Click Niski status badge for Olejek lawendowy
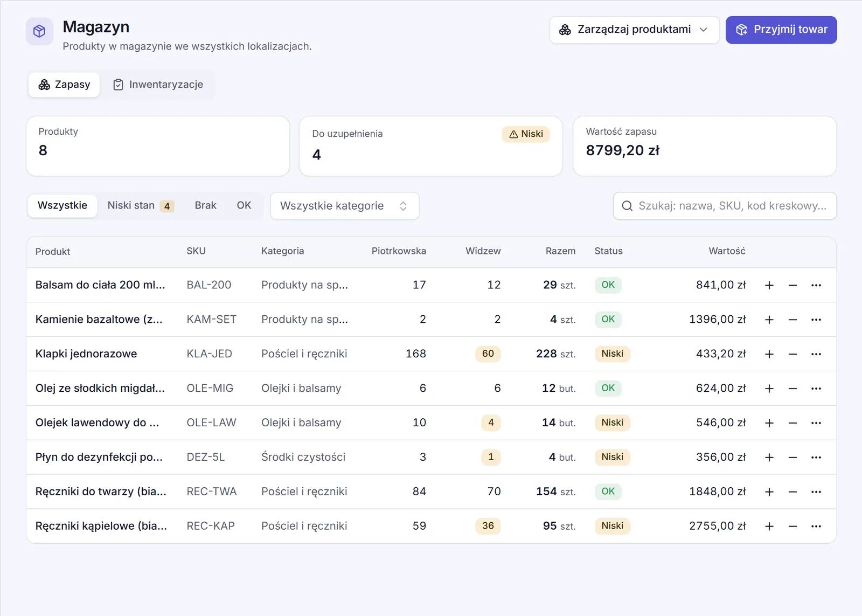 click(612, 423)
